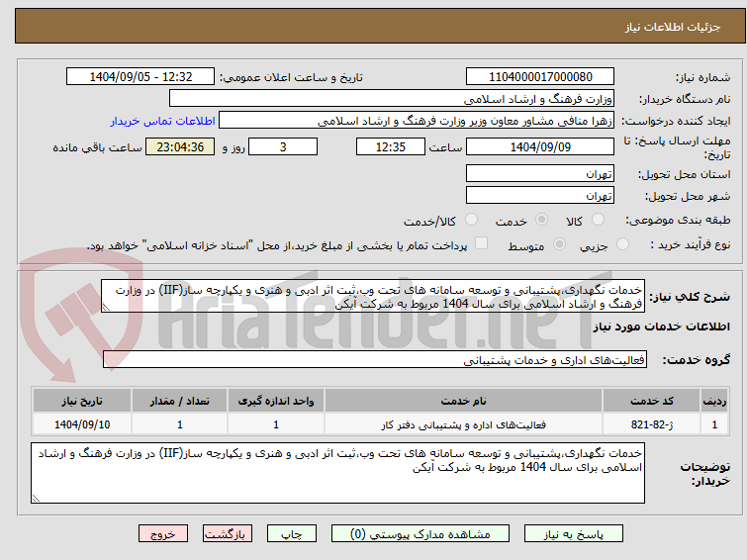Click the شهر محل تحویل field
The height and width of the screenshot is (560, 747).
pos(540,195)
